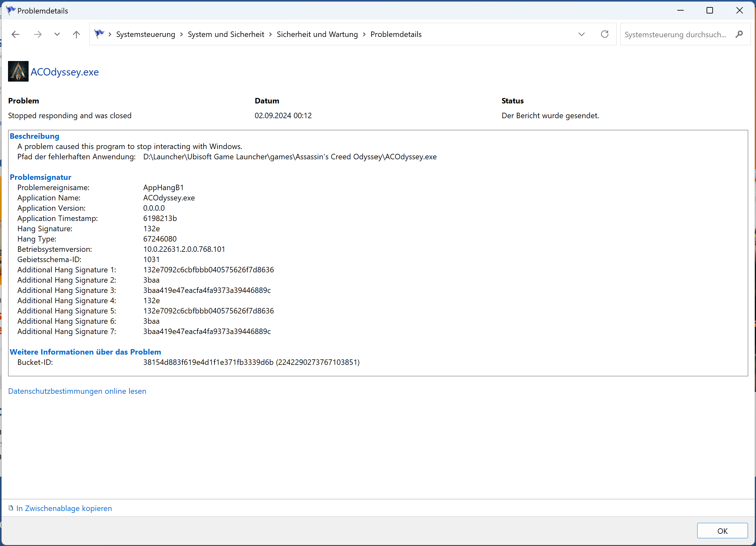Click the refresh address bar icon
The height and width of the screenshot is (546, 756).
[x=605, y=34]
